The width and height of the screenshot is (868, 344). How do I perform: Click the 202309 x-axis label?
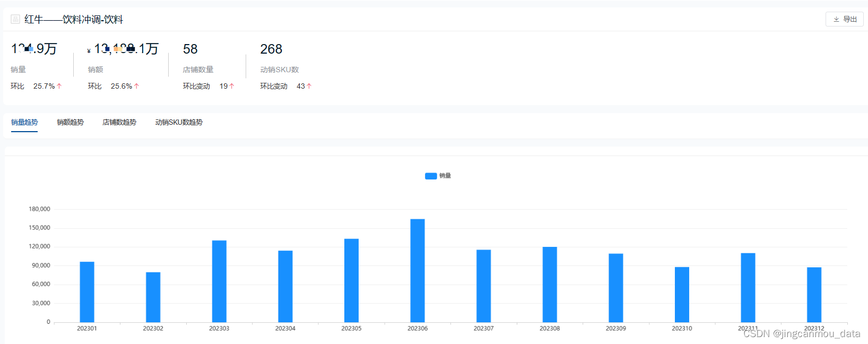pos(616,329)
